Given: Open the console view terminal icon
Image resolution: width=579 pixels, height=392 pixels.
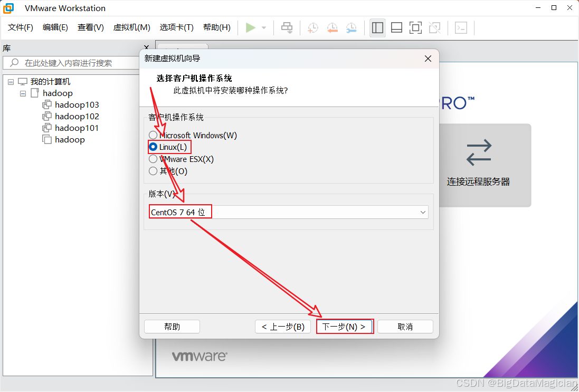Looking at the screenshot, I should coord(461,27).
